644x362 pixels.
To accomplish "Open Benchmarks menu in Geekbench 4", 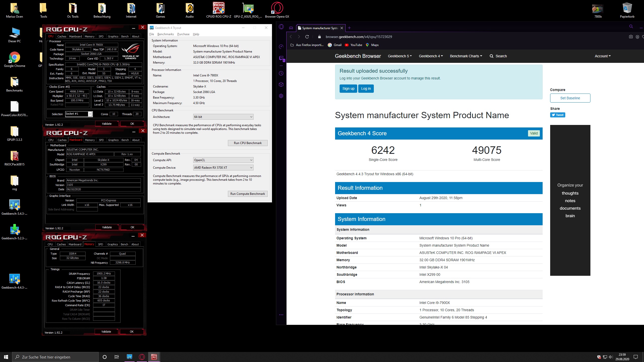I will click(x=166, y=34).
